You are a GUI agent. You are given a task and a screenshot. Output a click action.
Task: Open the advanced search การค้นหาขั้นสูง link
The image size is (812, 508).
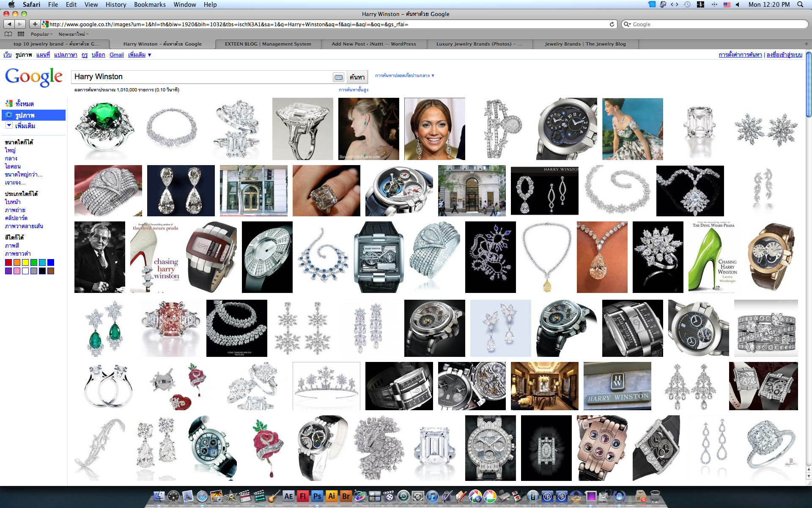coord(353,90)
